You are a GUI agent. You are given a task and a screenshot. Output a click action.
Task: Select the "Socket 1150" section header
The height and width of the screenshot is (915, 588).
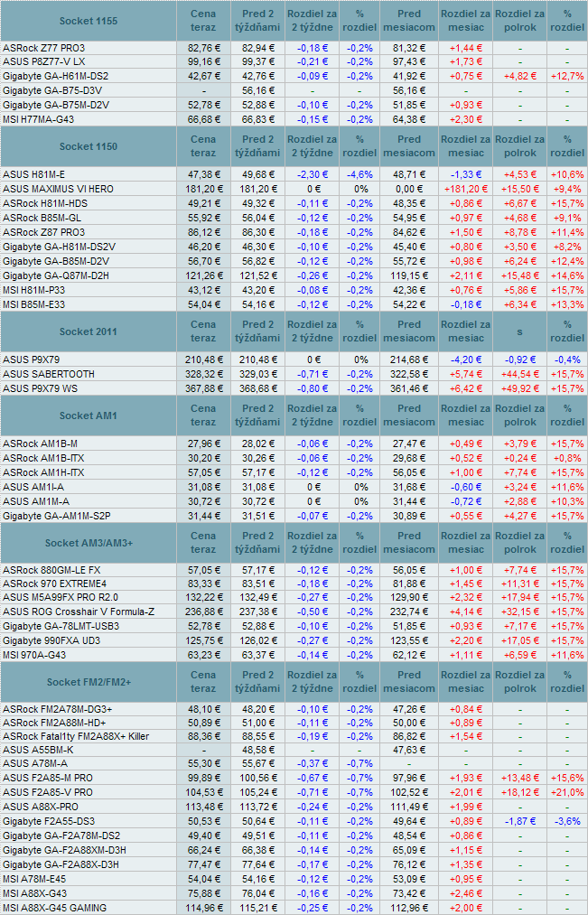pyautogui.click(x=89, y=146)
